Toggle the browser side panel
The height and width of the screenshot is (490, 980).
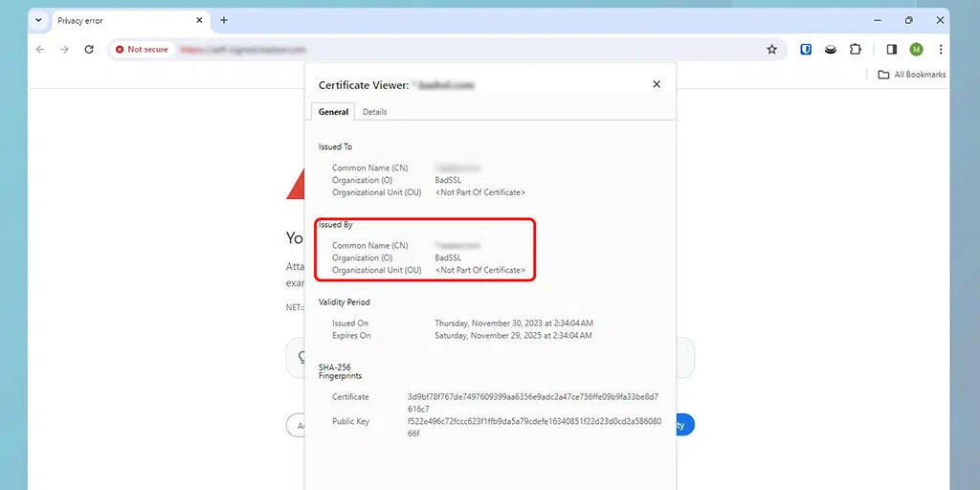(x=892, y=50)
